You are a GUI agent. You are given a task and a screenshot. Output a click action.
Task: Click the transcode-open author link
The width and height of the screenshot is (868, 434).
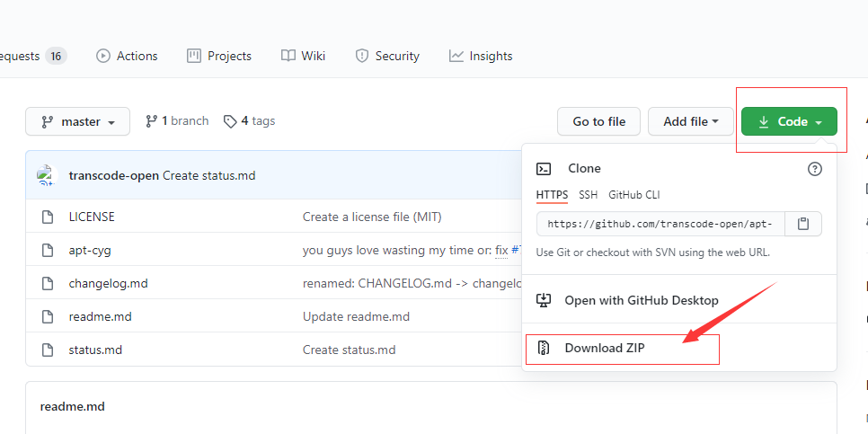pyautogui.click(x=114, y=175)
